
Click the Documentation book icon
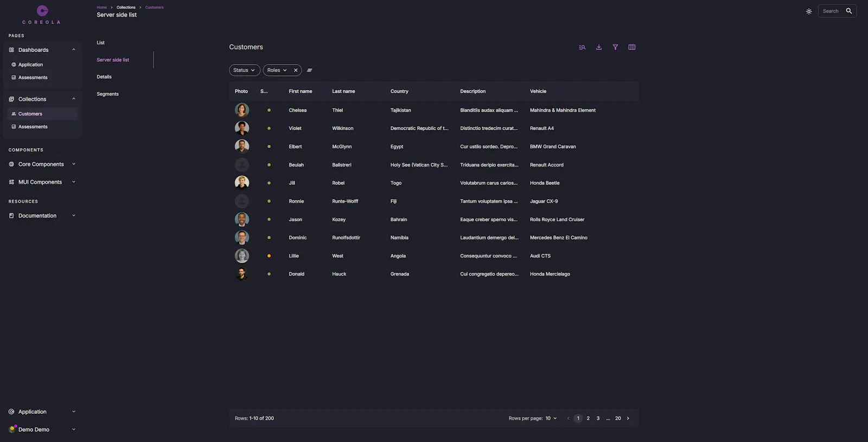(11, 216)
